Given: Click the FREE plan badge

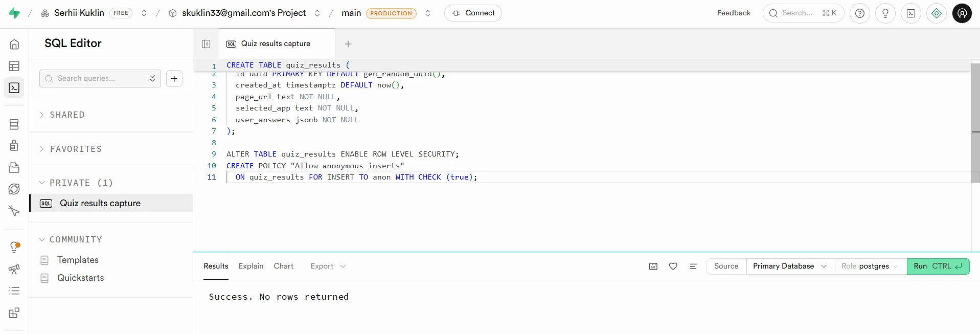Looking at the screenshot, I should pos(121,13).
